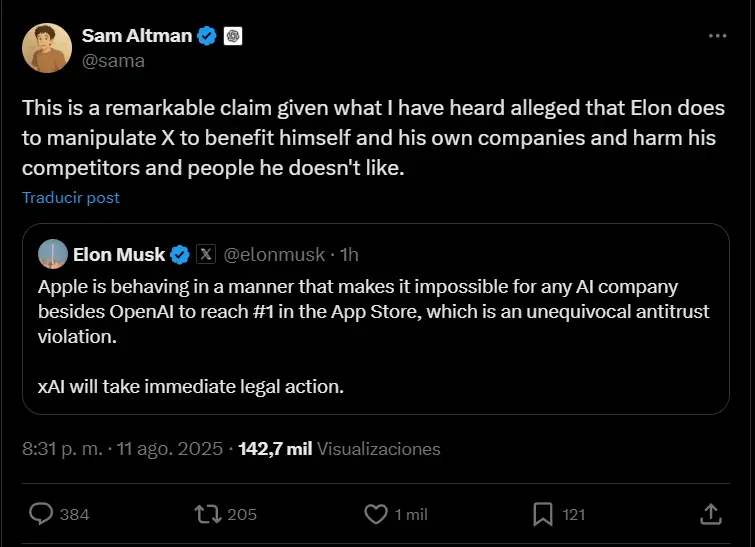This screenshot has height=547, width=755.
Task: Click the OpenAI affiliation badge icon
Action: click(234, 36)
